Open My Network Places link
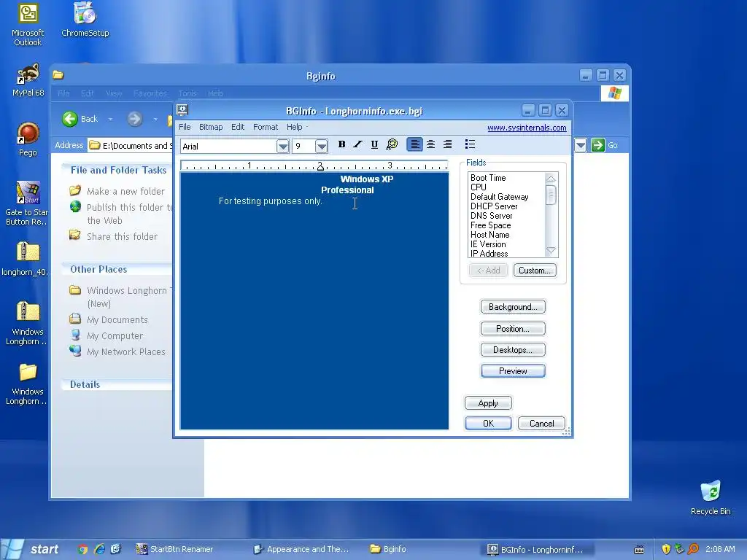This screenshot has height=560, width=747. pos(125,352)
